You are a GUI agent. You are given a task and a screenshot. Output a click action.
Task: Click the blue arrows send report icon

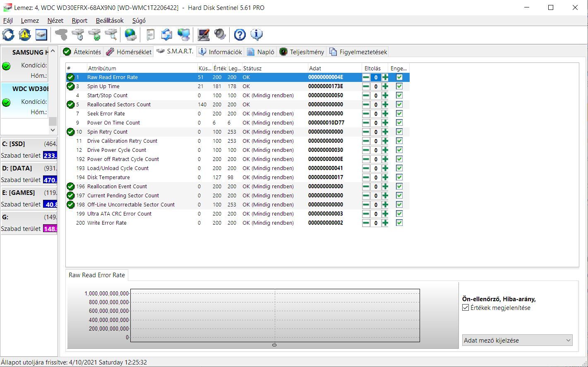pyautogui.click(x=167, y=34)
